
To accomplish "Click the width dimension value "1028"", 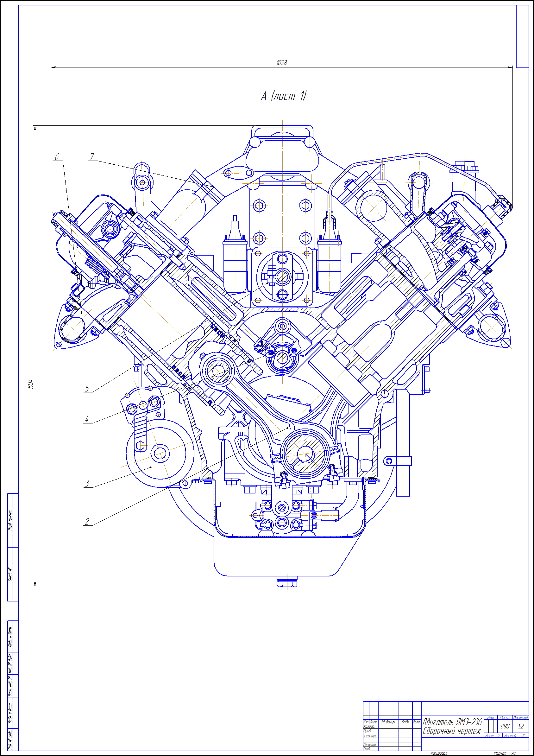I will pyautogui.click(x=282, y=63).
